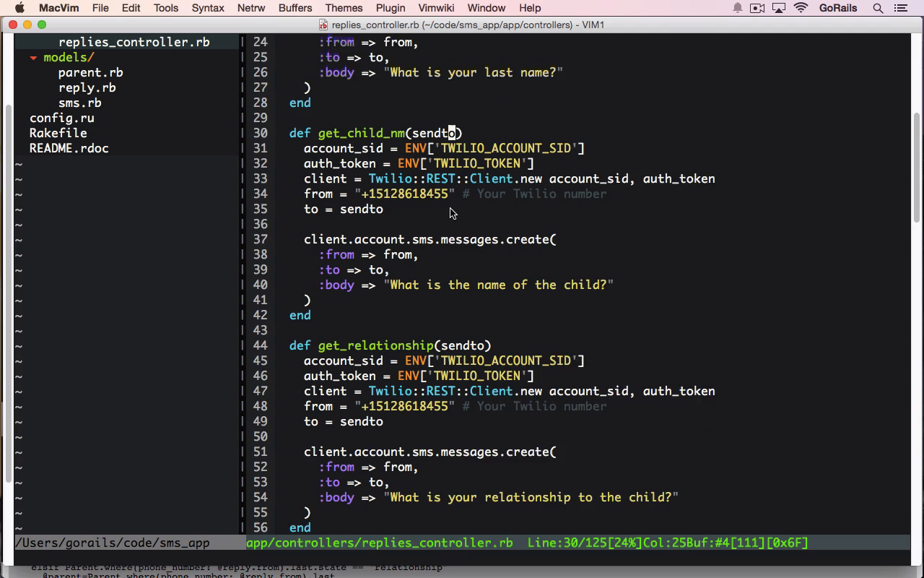The image size is (924, 578).
Task: Open the Vimwiki menu
Action: pyautogui.click(x=436, y=8)
